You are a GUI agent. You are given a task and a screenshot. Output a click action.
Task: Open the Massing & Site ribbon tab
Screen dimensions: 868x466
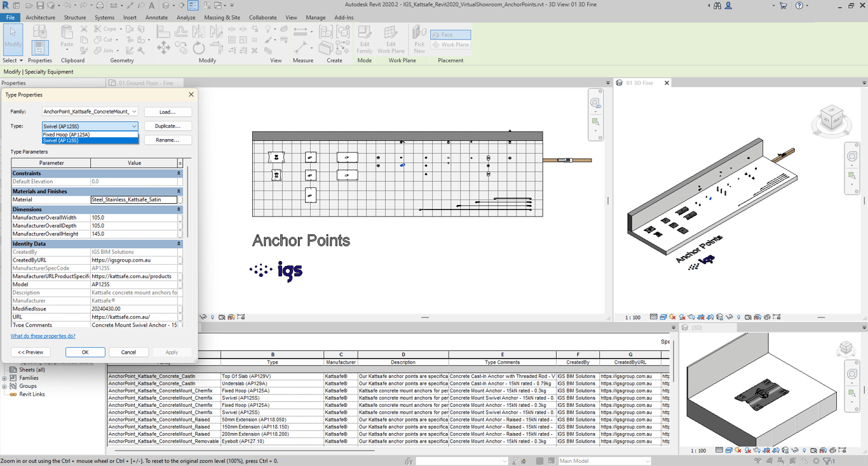tap(222, 18)
